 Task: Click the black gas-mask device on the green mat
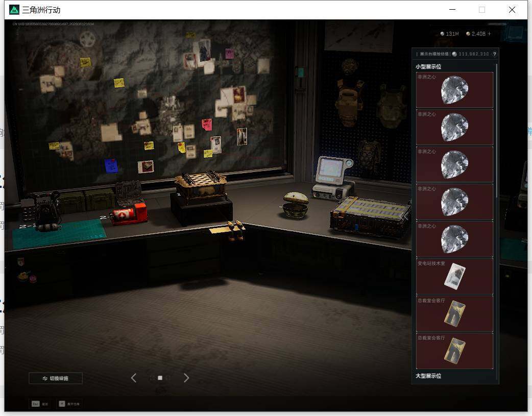46,212
